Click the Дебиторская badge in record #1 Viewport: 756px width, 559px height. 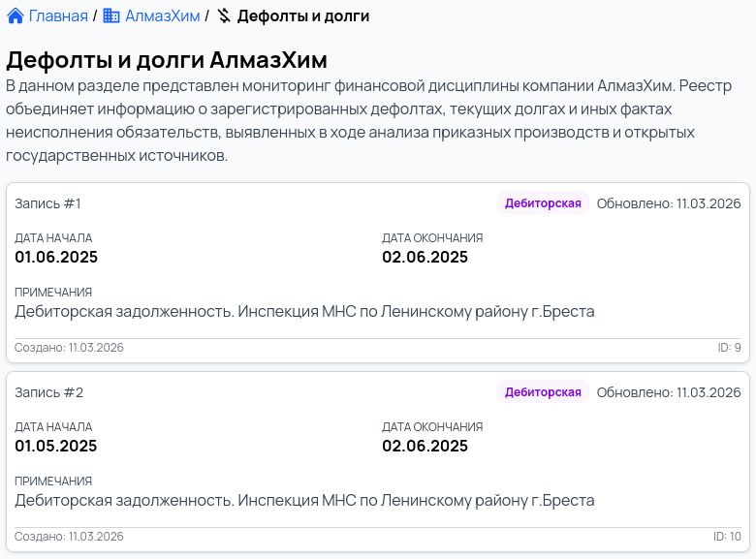(543, 203)
